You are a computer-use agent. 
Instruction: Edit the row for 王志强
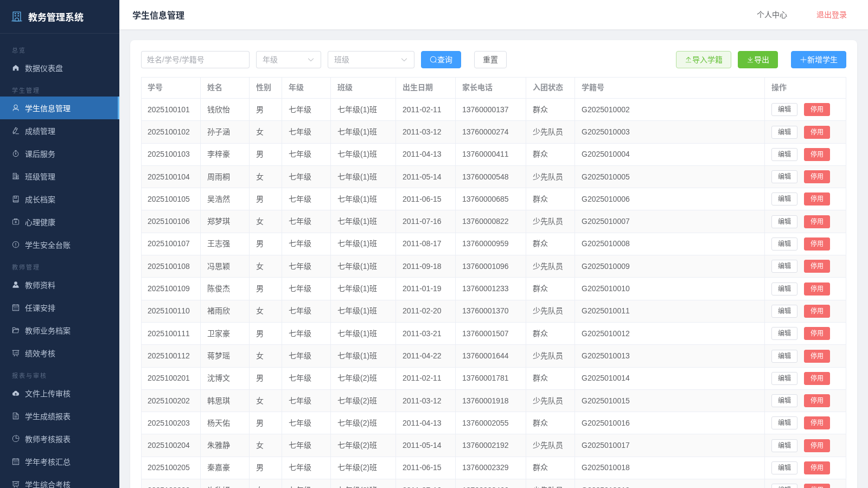(784, 243)
